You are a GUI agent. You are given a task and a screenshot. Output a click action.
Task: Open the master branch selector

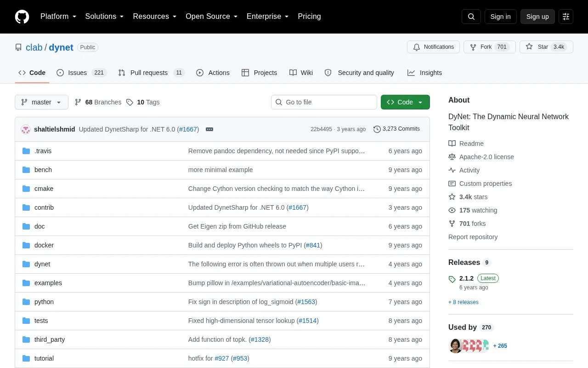coord(41,102)
